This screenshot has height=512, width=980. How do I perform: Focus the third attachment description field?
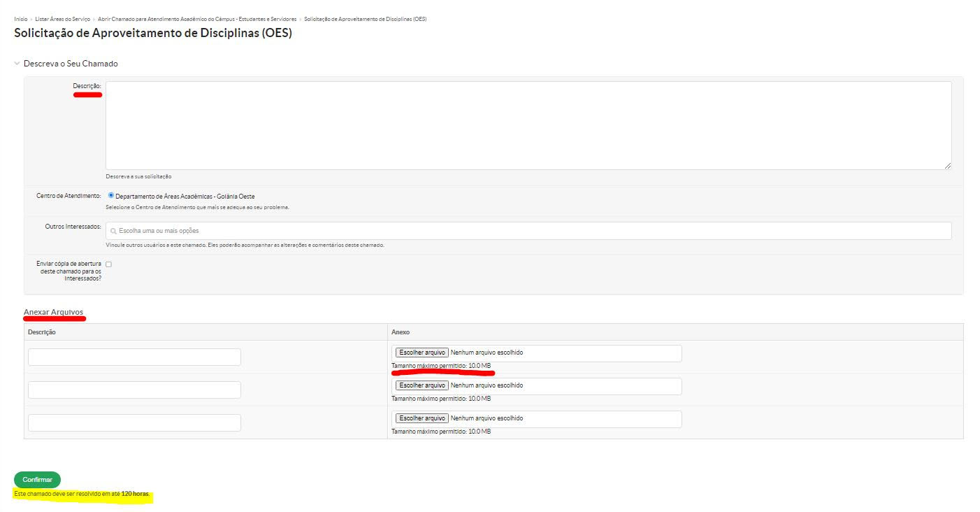pyautogui.click(x=134, y=422)
